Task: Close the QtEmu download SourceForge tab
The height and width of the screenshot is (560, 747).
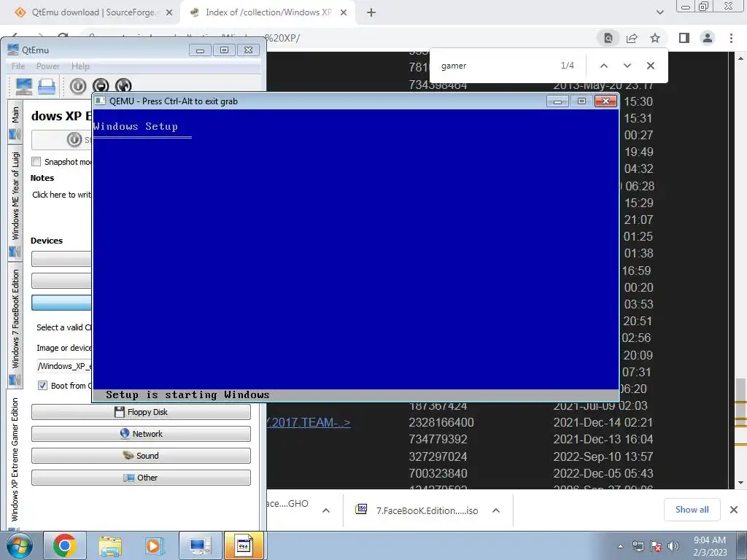Action: (x=169, y=13)
